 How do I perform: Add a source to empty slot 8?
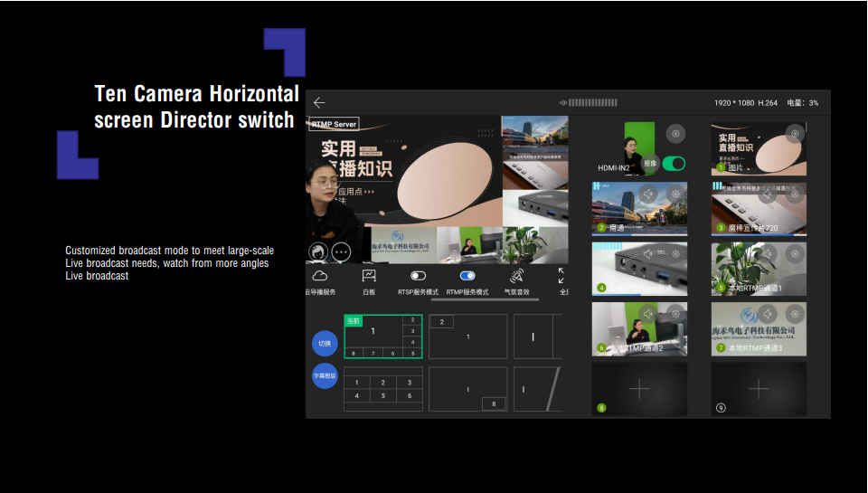coord(639,389)
